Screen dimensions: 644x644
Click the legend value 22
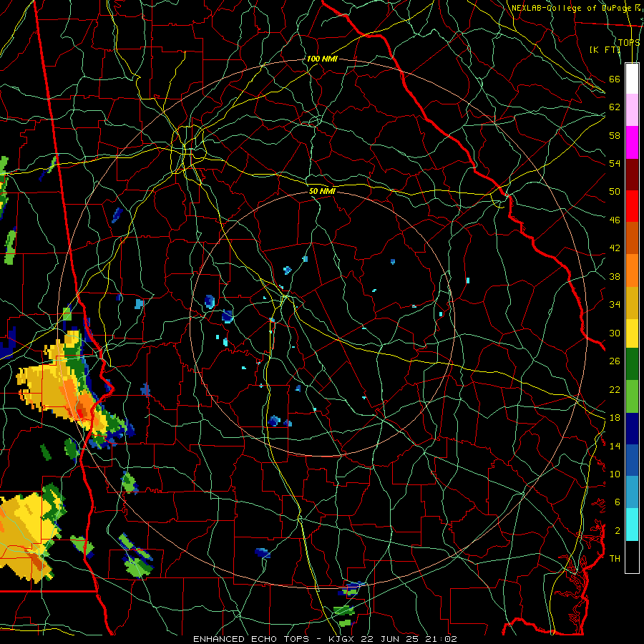coord(615,389)
